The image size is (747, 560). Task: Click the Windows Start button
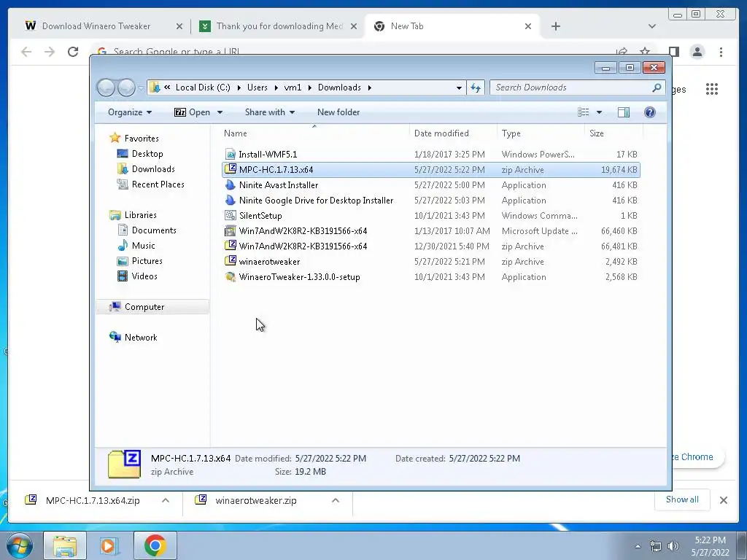20,545
